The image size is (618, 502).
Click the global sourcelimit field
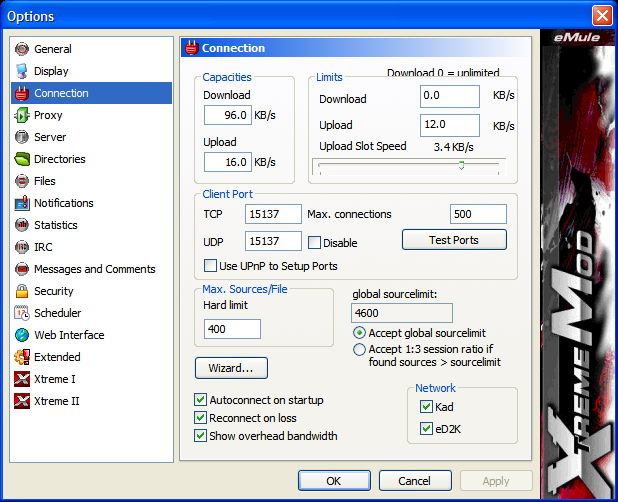402,313
